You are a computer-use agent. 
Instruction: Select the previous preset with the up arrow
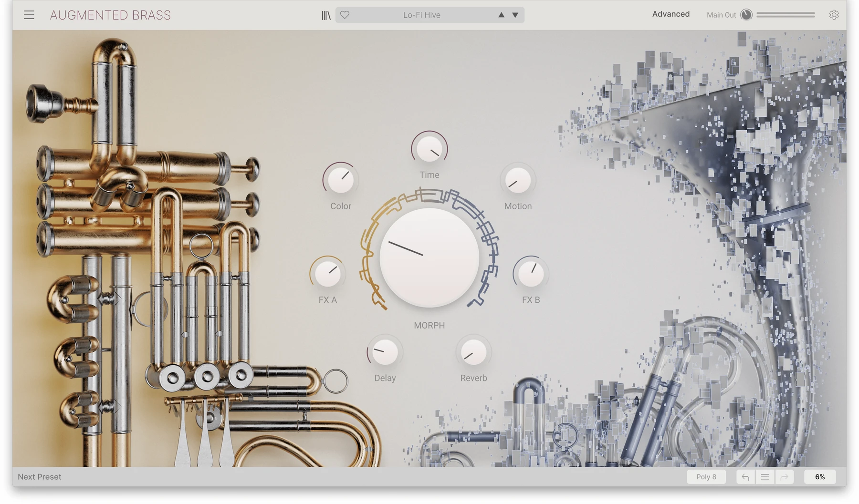pos(501,15)
